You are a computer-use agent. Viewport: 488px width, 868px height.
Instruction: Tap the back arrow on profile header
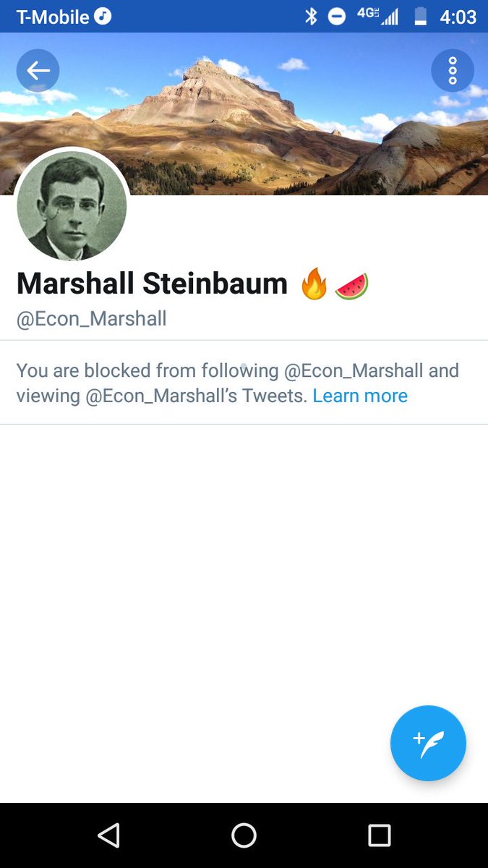pyautogui.click(x=38, y=70)
